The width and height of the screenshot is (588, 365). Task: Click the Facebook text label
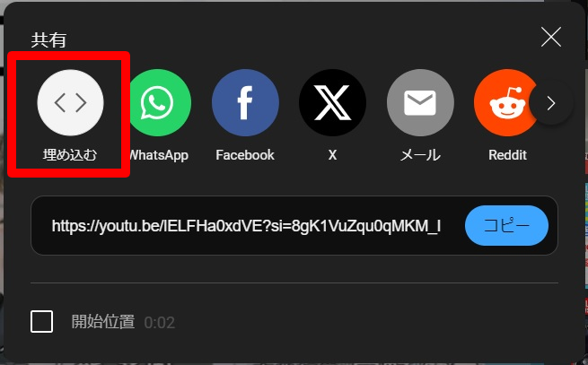point(245,155)
